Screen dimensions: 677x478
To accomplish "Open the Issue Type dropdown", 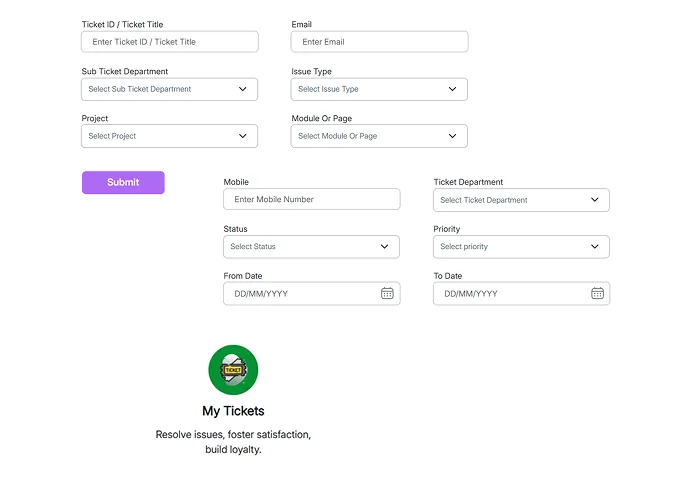I will (x=379, y=89).
